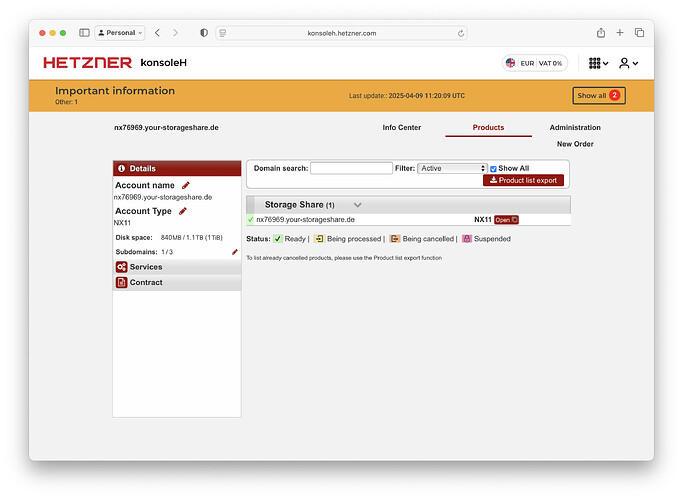
Task: Click the konsoleh.hetzner.com address bar
Action: pos(342,33)
